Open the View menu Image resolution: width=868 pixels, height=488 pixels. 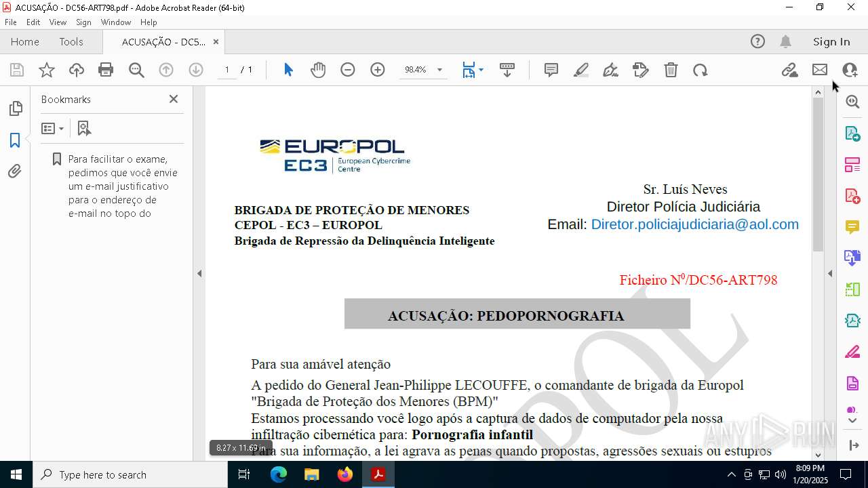(58, 22)
